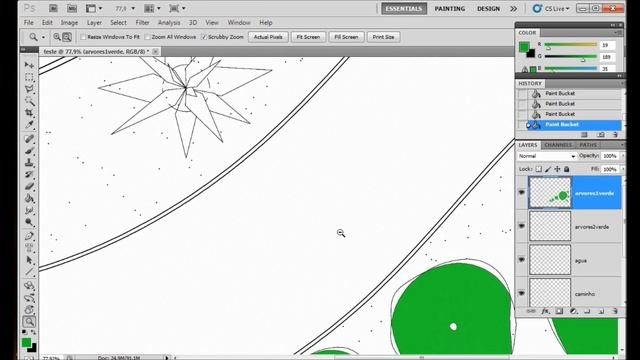
Task: Select the Rectangular Marquee tool
Action: tap(29, 77)
